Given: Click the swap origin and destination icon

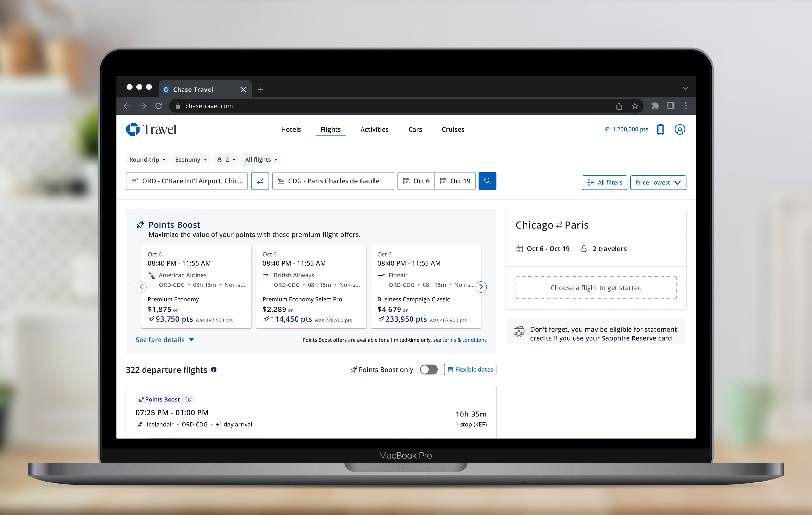Looking at the screenshot, I should [x=260, y=181].
